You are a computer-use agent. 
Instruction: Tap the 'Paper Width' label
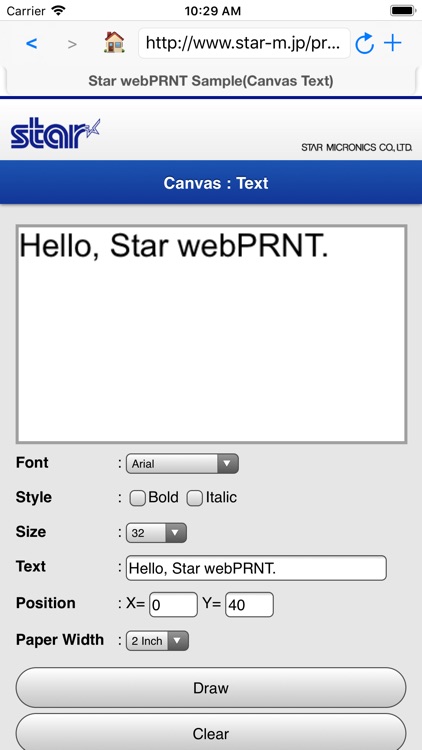60,640
